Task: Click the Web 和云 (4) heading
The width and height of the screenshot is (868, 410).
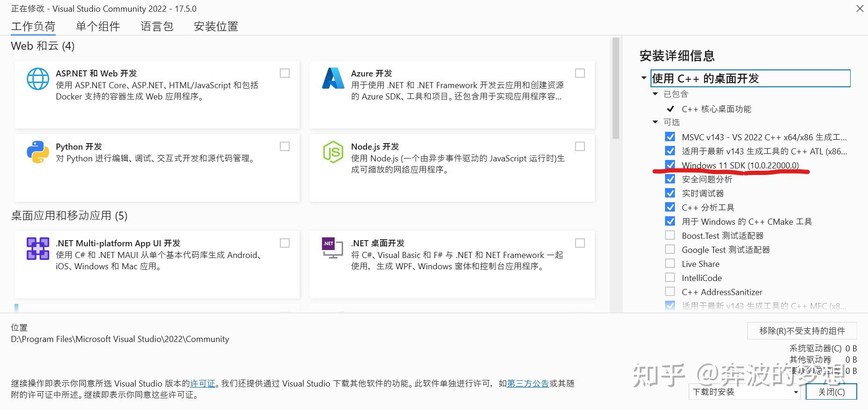Action: pyautogui.click(x=43, y=46)
